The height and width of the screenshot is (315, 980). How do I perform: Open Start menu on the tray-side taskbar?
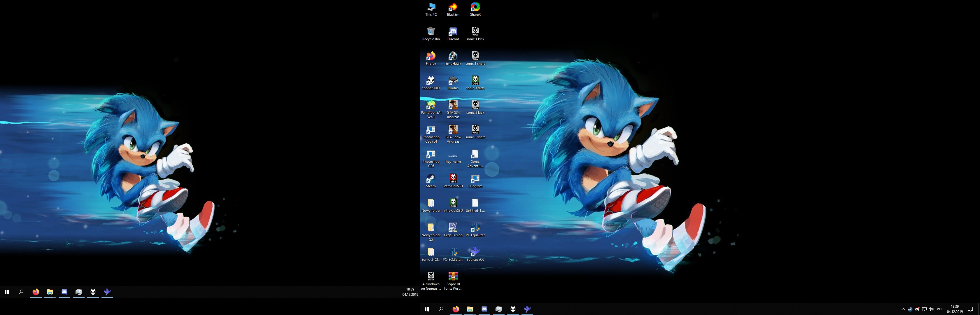(427, 309)
